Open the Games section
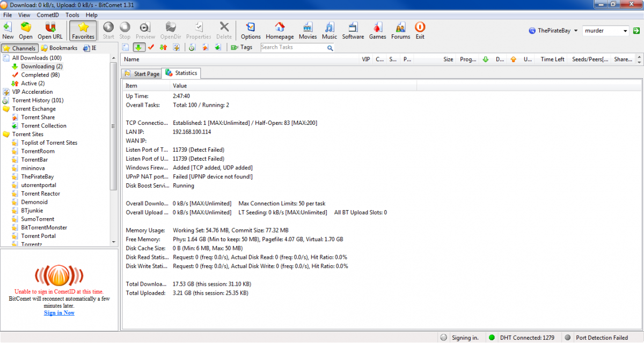Image resolution: width=644 pixels, height=343 pixels. (x=377, y=31)
